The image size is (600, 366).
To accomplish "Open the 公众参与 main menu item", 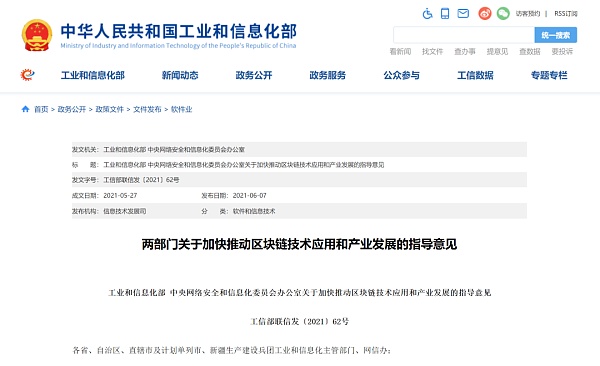I will (x=401, y=75).
